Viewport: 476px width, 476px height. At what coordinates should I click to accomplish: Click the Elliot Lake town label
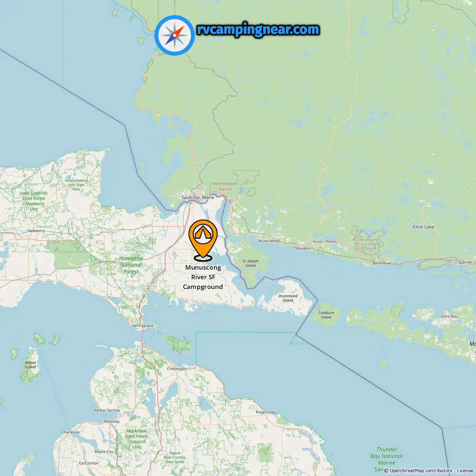click(x=424, y=227)
